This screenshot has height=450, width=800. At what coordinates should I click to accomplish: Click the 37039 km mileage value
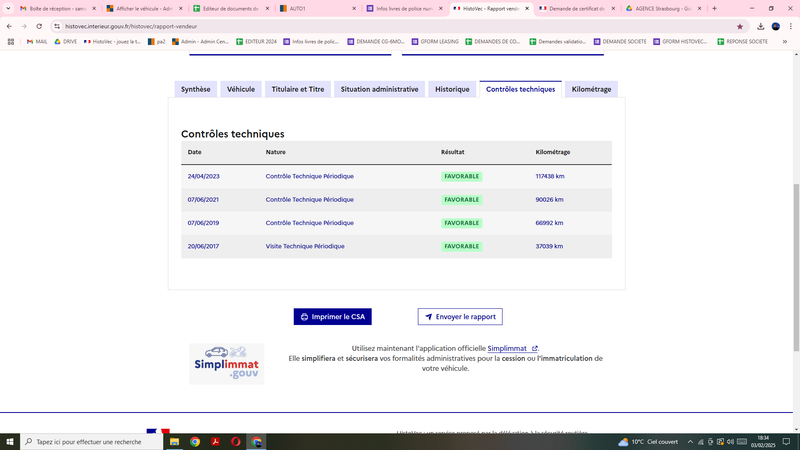coord(549,246)
